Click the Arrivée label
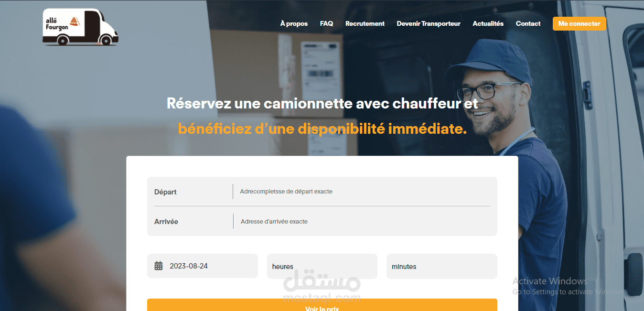Screen dimensions: 644x311 tap(166, 222)
